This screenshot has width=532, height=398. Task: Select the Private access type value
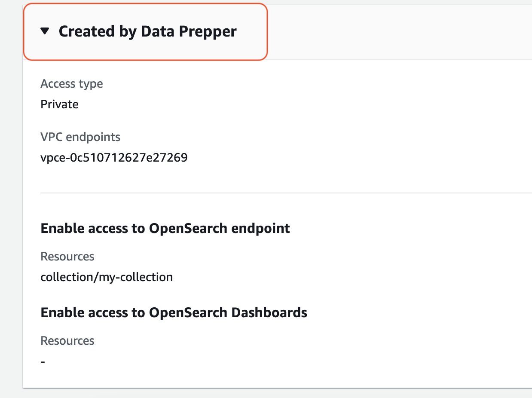point(59,104)
